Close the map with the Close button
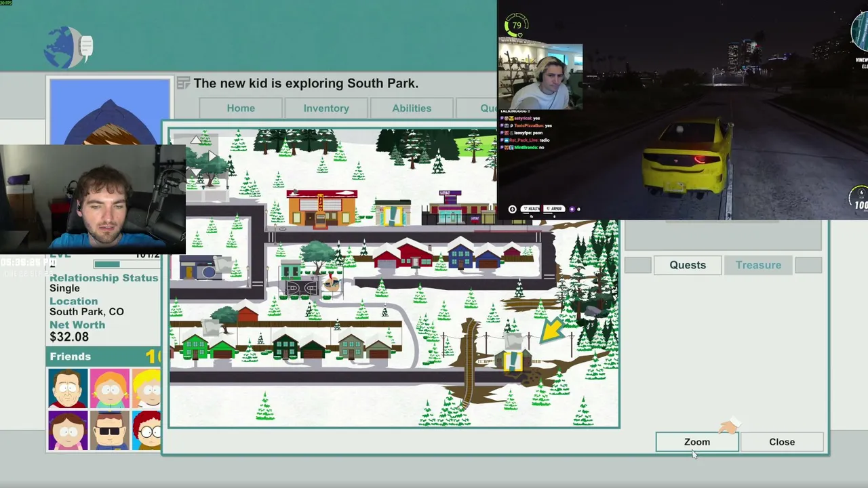 point(782,442)
